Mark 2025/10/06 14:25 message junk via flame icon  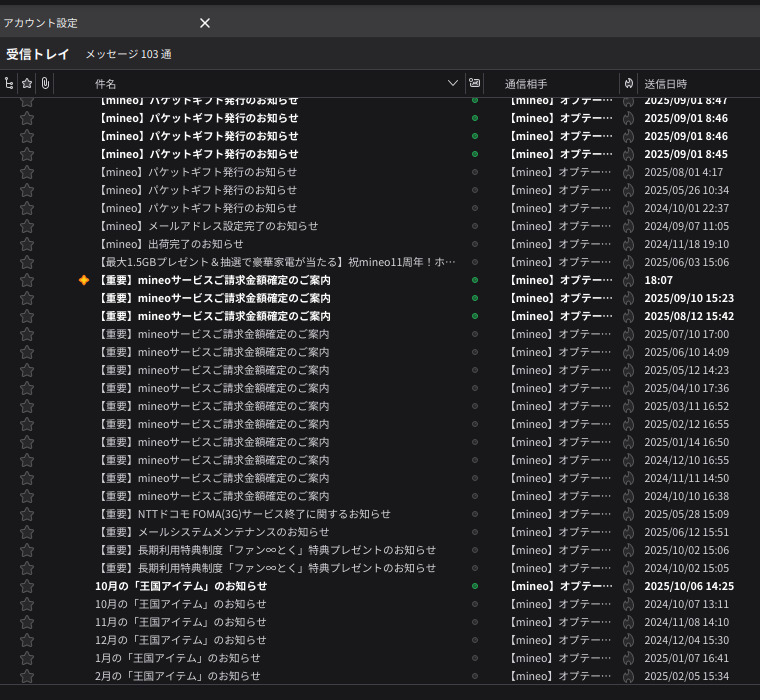628,586
